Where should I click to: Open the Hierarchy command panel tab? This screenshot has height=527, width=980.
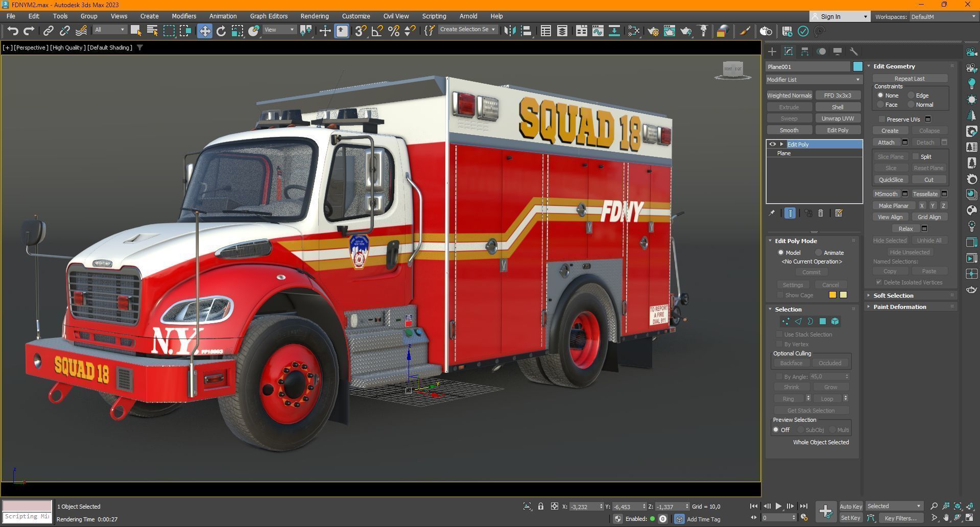click(x=805, y=52)
